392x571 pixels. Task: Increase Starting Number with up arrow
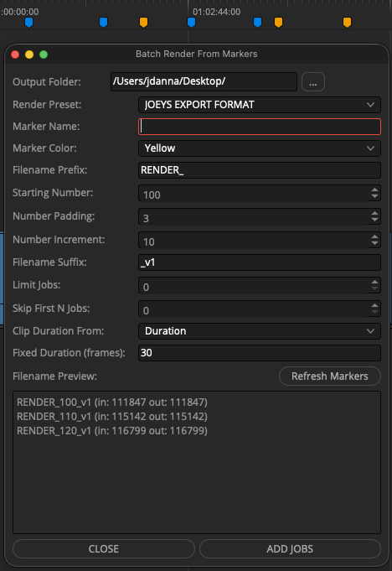(x=375, y=189)
